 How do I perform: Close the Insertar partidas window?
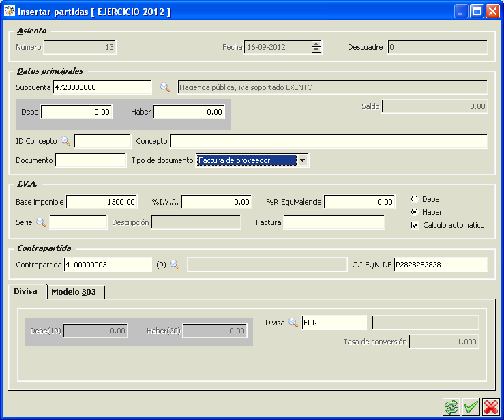point(492,12)
